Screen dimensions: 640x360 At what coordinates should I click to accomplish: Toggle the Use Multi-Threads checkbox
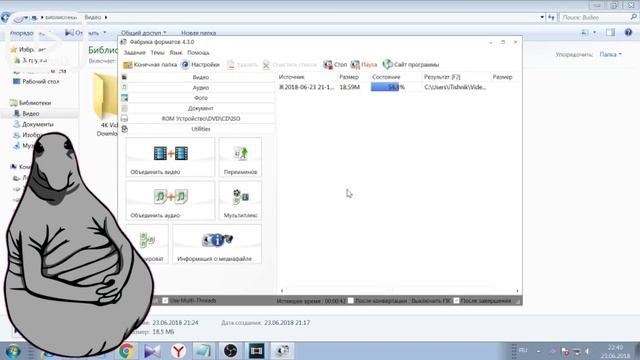165,301
